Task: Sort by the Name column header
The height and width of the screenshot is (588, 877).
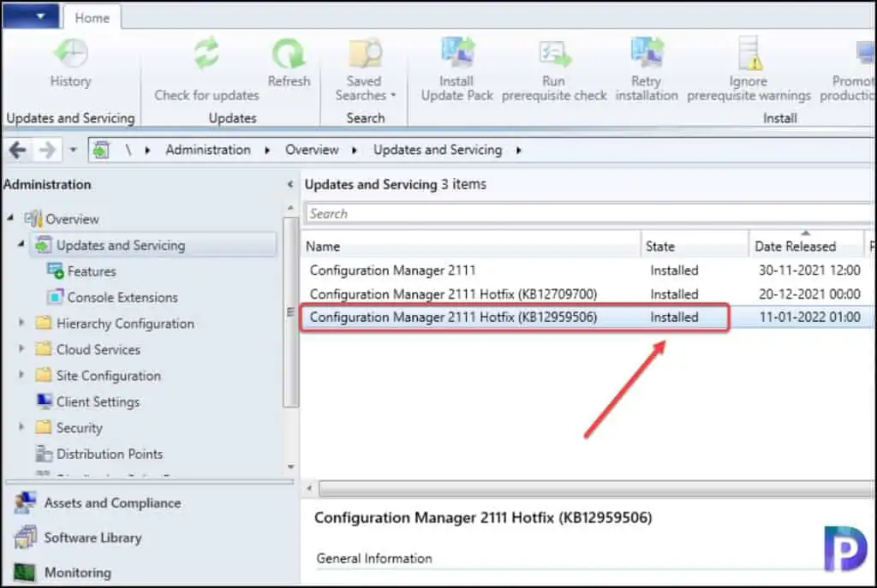Action: tap(472, 246)
